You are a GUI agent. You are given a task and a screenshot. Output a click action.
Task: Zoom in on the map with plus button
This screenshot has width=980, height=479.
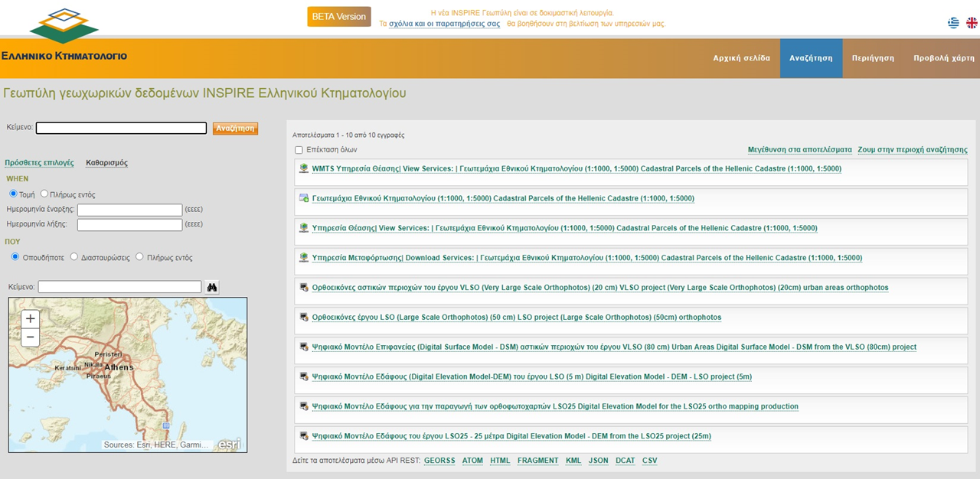[x=30, y=319]
